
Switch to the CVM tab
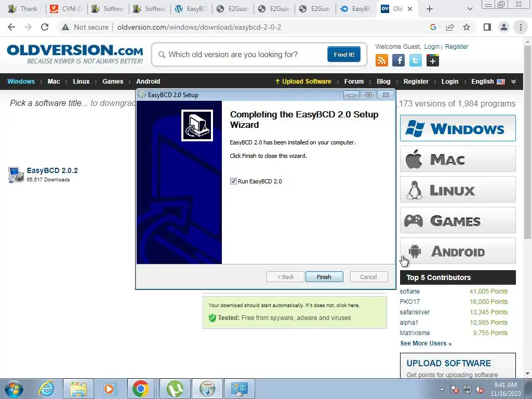click(x=66, y=9)
